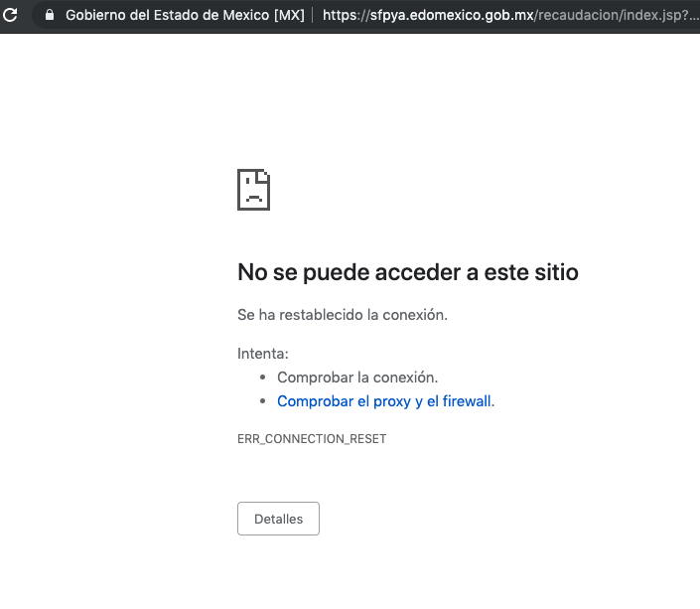
Task: Click heading 'No se puede acceder a este sitio'
Action: click(x=407, y=272)
